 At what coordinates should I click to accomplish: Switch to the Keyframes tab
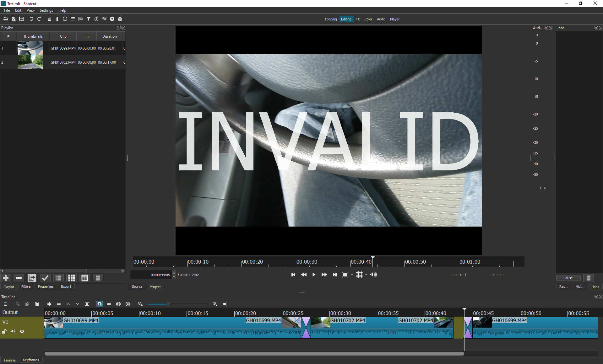pos(31,360)
